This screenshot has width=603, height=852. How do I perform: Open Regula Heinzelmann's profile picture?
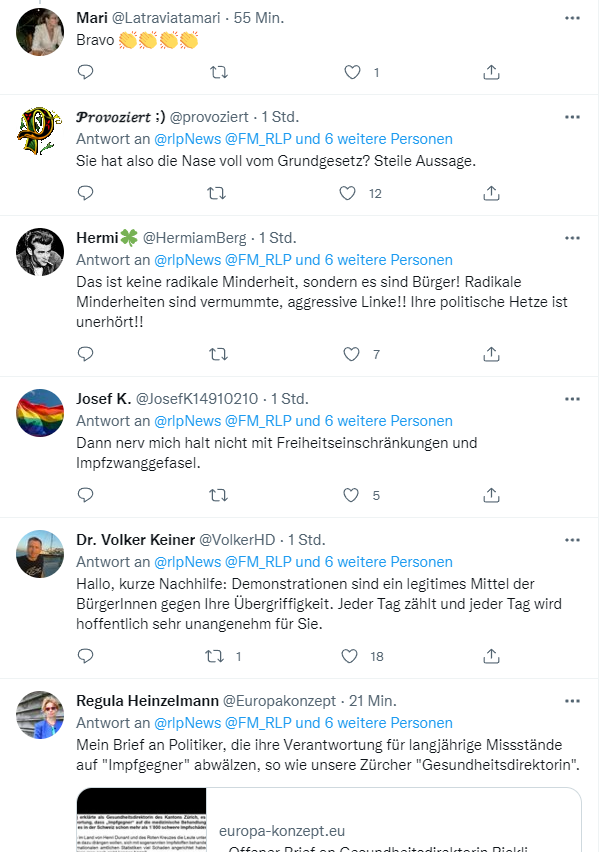40,715
